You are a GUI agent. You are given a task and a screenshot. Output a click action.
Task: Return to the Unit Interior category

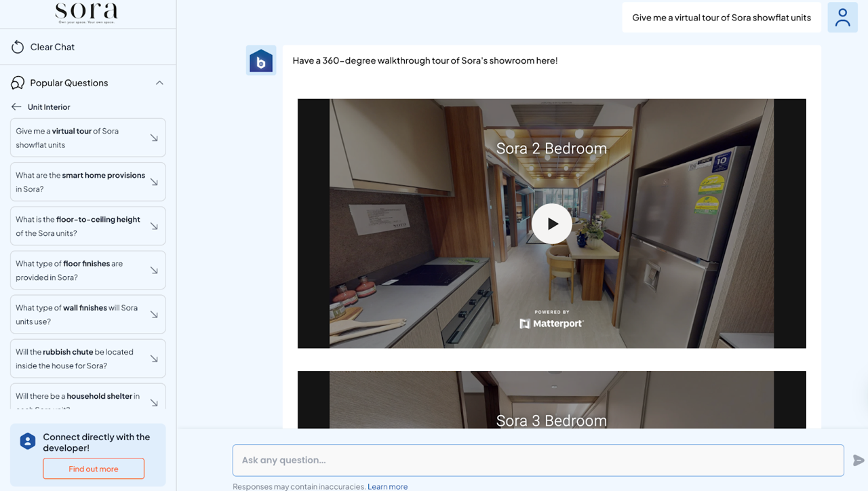48,106
